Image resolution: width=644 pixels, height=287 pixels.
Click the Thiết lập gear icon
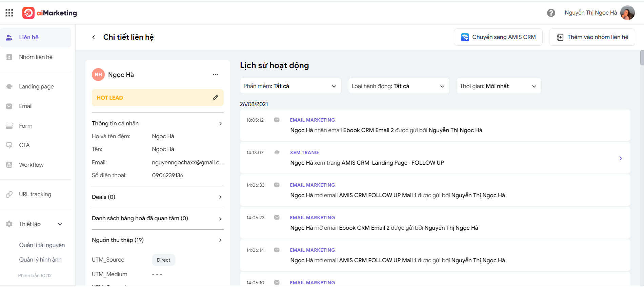point(9,224)
